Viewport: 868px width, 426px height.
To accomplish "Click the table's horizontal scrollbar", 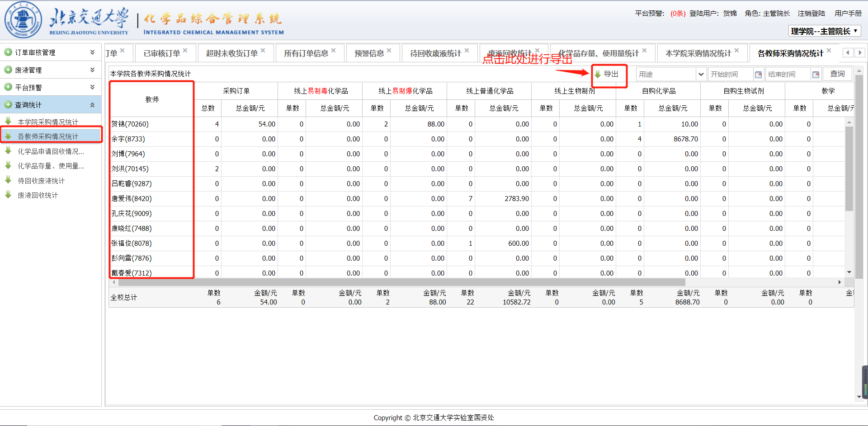I will point(401,282).
